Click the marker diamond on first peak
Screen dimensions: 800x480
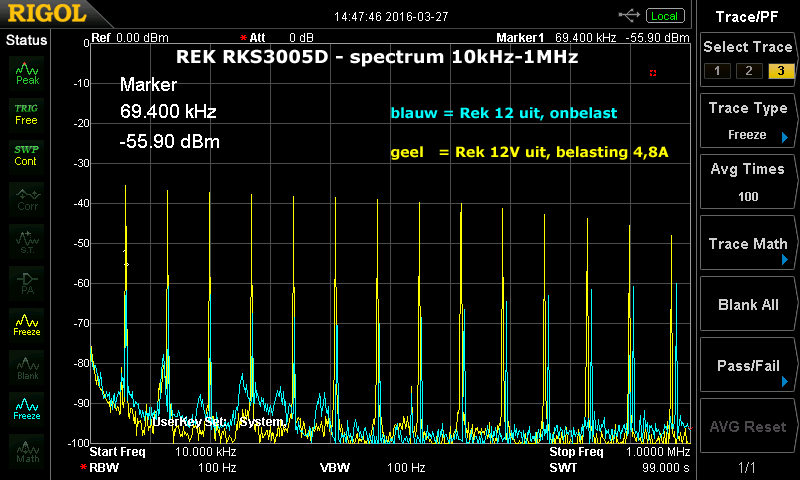click(x=127, y=264)
